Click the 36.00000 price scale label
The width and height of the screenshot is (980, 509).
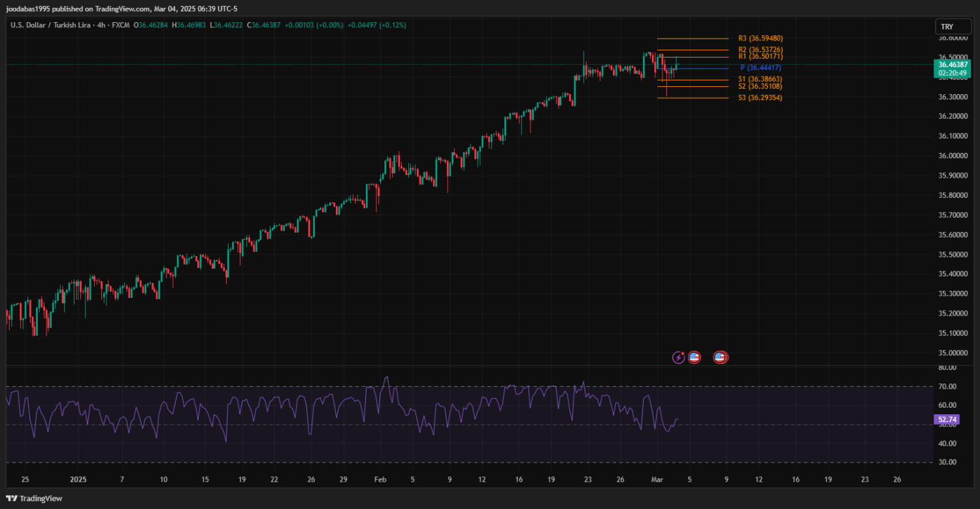coord(953,156)
